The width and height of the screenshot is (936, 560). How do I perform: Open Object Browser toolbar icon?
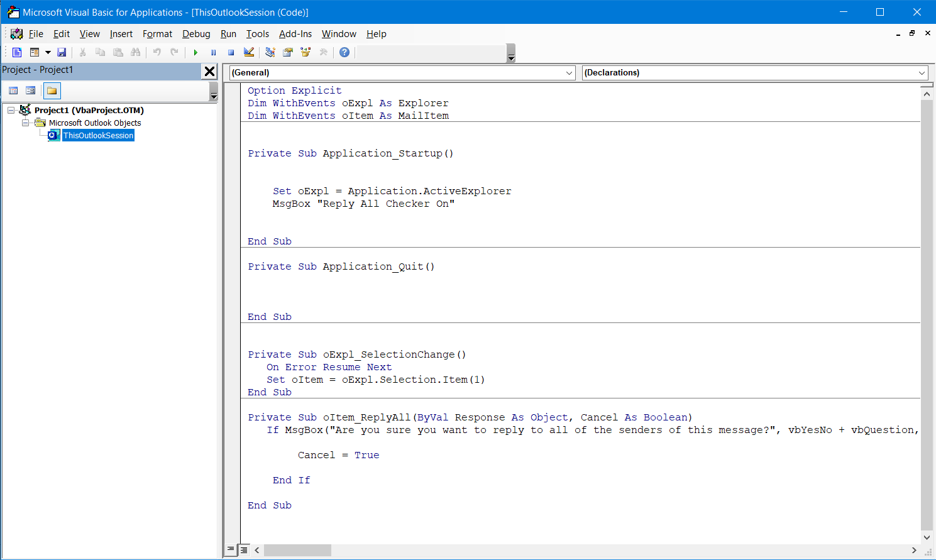pos(306,52)
